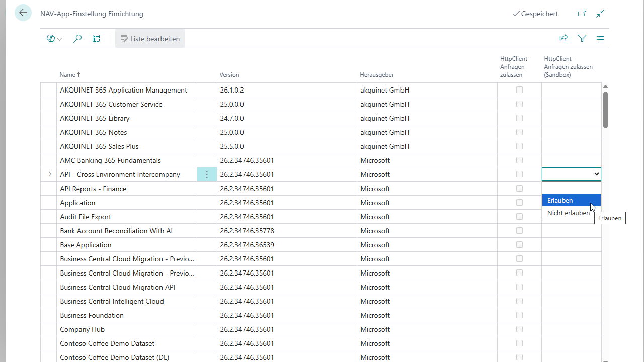644x362 pixels.
Task: Click Sandbox cell for Business Foundation
Action: tap(571, 315)
